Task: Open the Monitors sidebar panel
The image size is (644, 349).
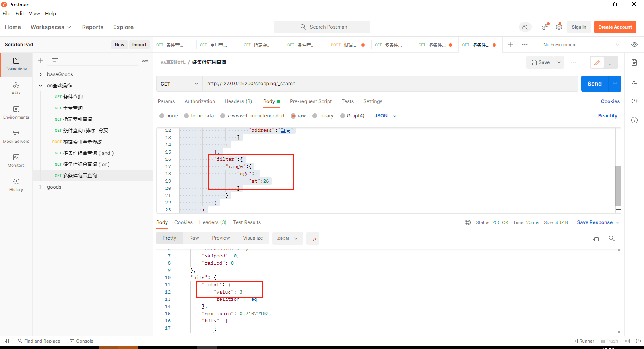Action: point(16,161)
